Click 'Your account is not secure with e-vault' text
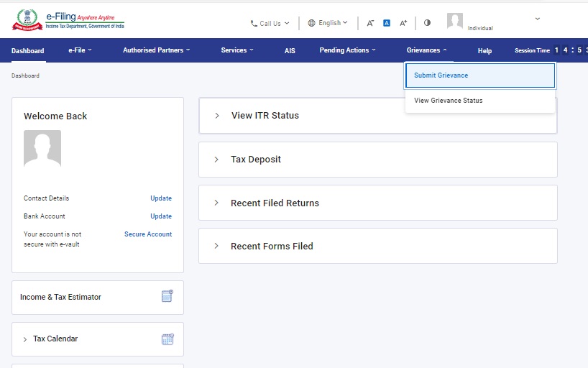The image size is (588, 368). tap(52, 239)
